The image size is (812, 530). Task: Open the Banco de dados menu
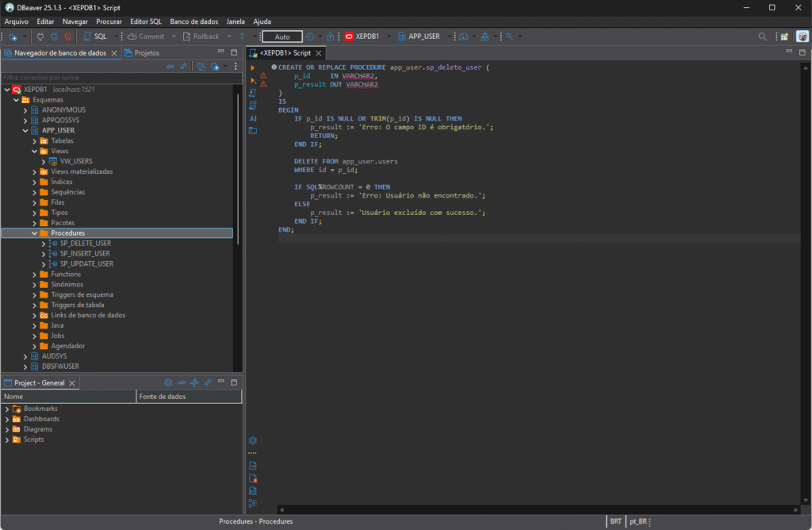click(x=193, y=21)
